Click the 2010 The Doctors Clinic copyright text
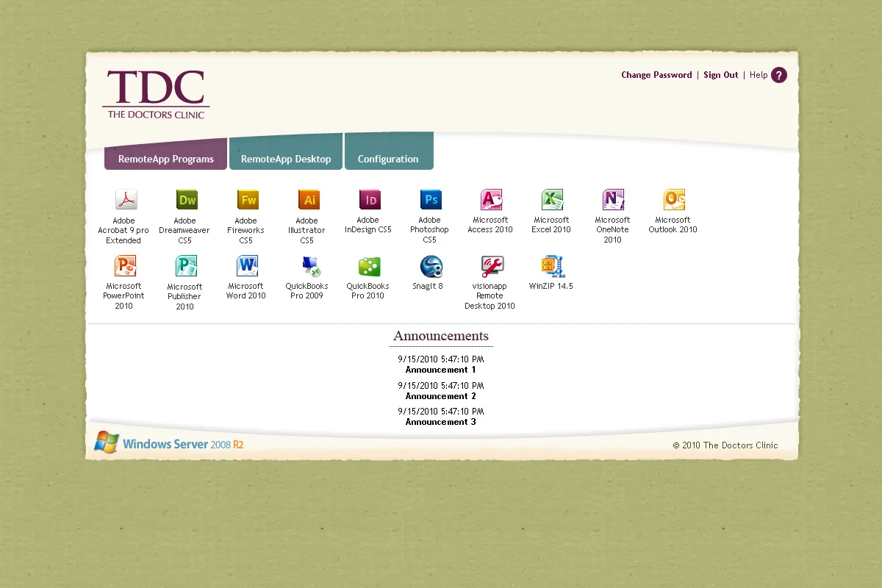The height and width of the screenshot is (588, 882). click(x=725, y=445)
